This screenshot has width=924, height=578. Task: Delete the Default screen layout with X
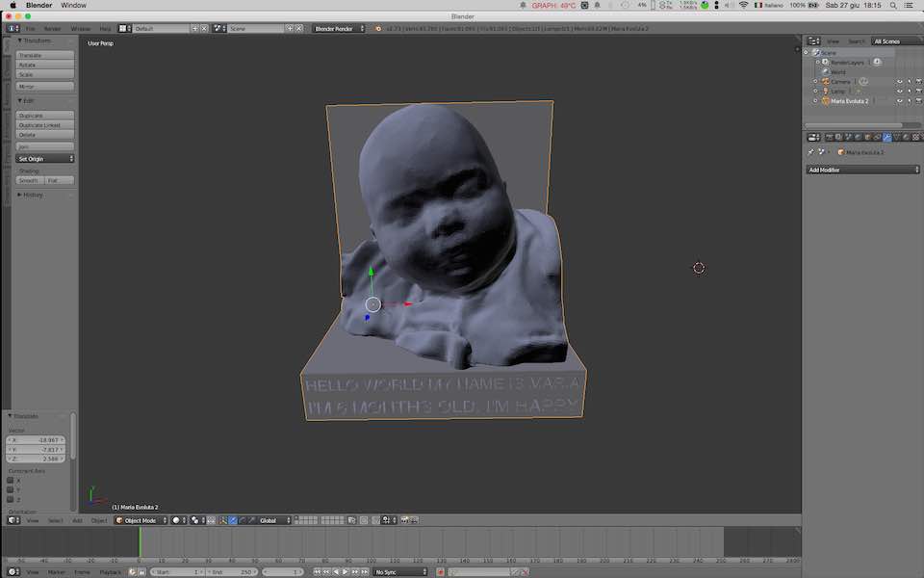coord(204,28)
